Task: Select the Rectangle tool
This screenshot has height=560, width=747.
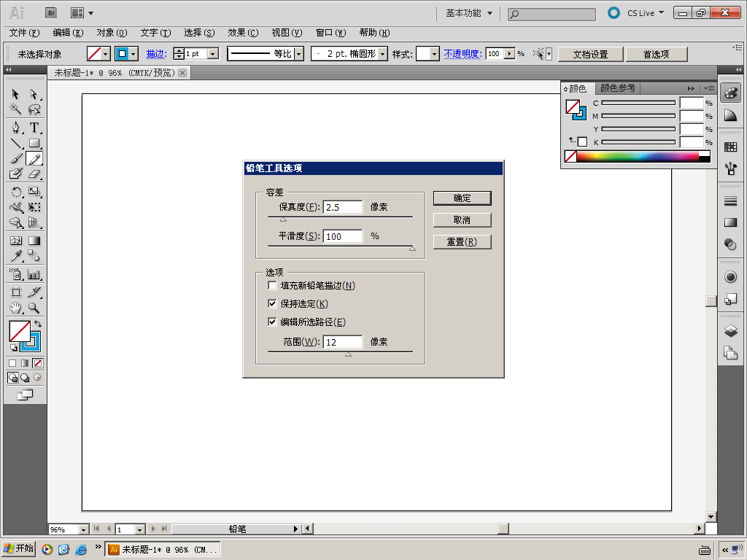Action: [x=34, y=143]
